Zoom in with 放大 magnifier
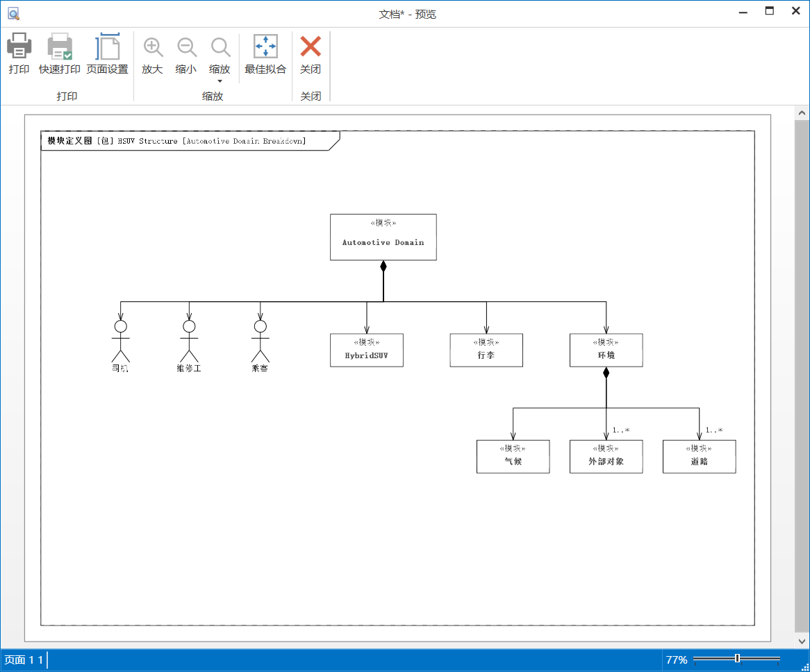Image resolution: width=810 pixels, height=672 pixels. coord(152,47)
